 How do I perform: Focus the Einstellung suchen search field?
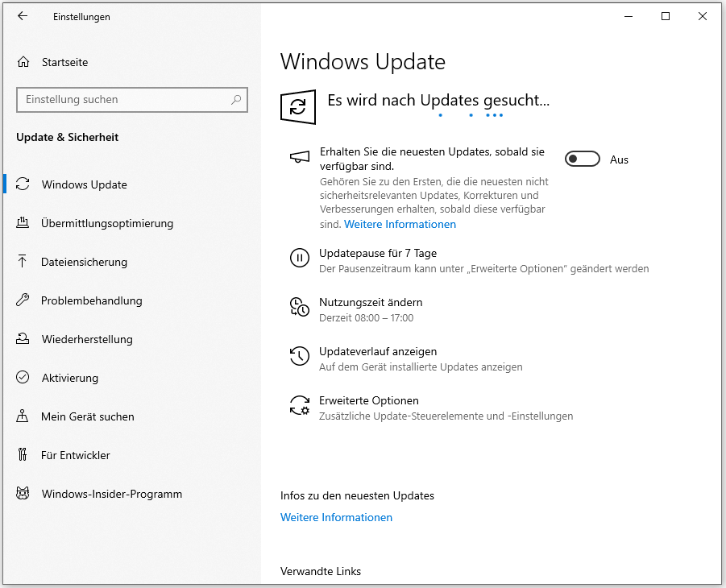[x=132, y=100]
